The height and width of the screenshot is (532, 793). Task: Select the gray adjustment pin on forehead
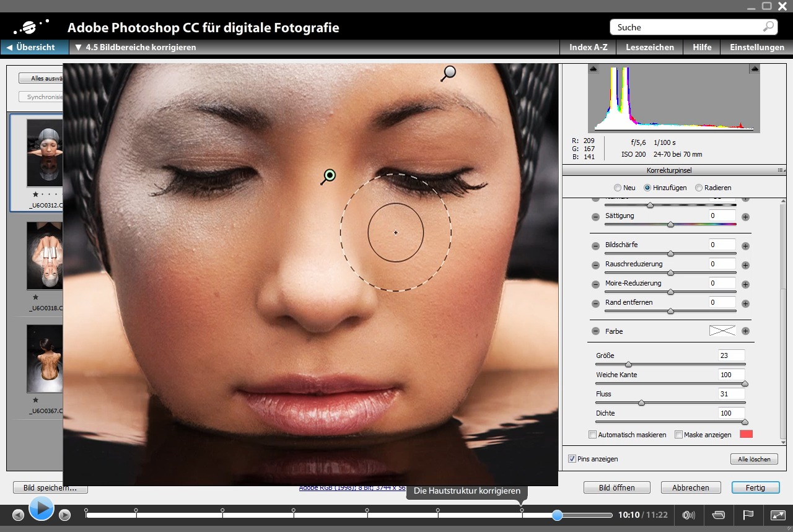pyautogui.click(x=450, y=72)
